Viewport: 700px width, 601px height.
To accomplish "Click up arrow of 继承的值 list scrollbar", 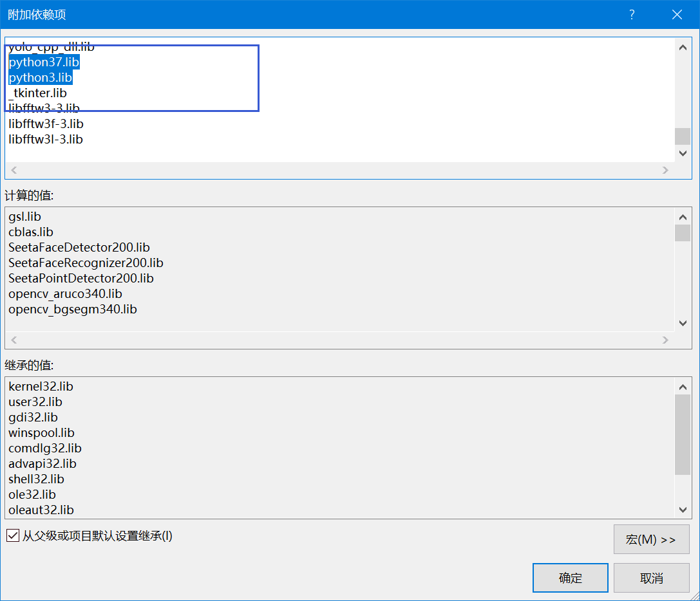I will tap(683, 387).
